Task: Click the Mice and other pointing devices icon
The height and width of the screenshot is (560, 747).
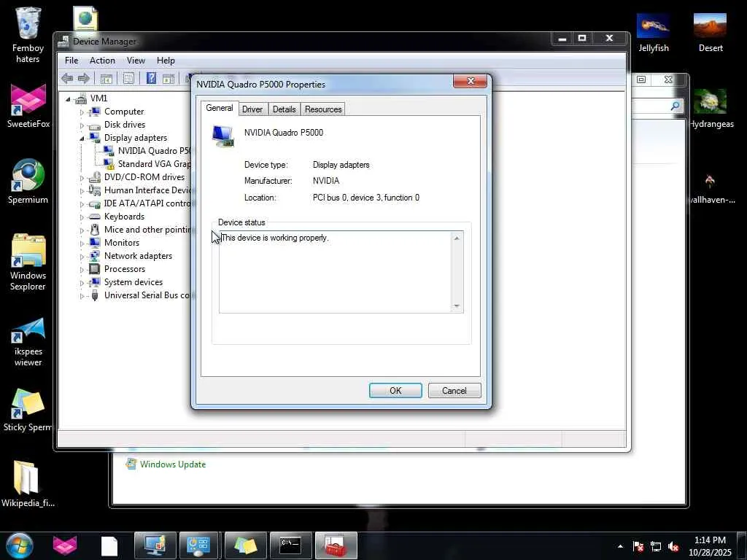Action: 95,230
